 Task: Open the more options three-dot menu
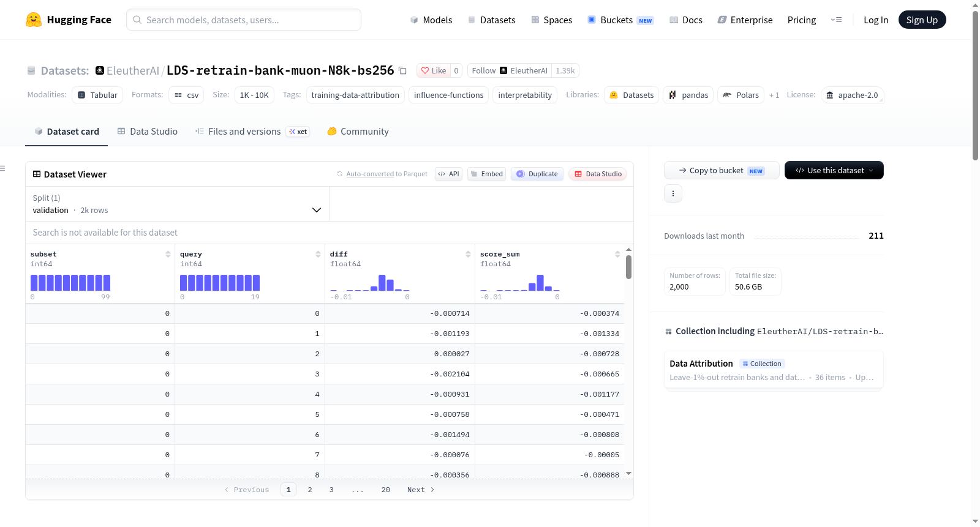(x=673, y=193)
